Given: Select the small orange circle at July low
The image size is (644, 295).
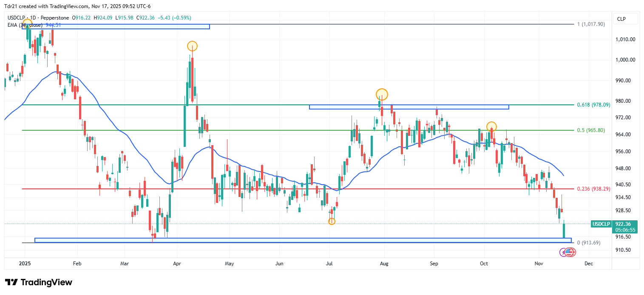Looking at the screenshot, I should tap(332, 221).
